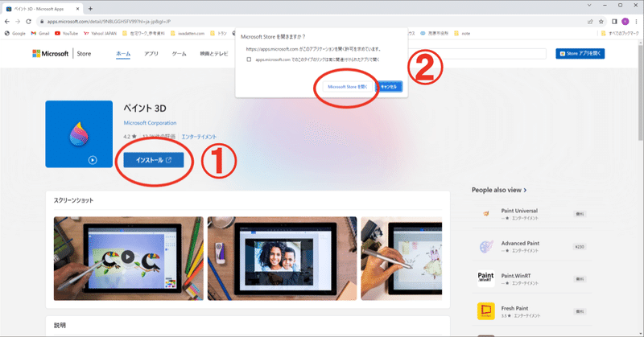Click the Store text link in the header

tap(84, 53)
